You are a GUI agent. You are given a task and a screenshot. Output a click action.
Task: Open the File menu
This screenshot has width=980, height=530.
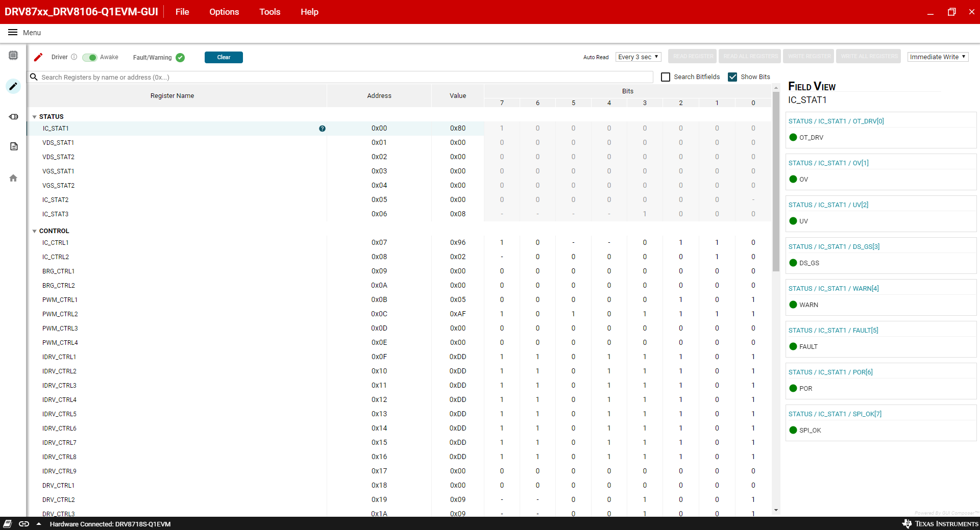[182, 12]
